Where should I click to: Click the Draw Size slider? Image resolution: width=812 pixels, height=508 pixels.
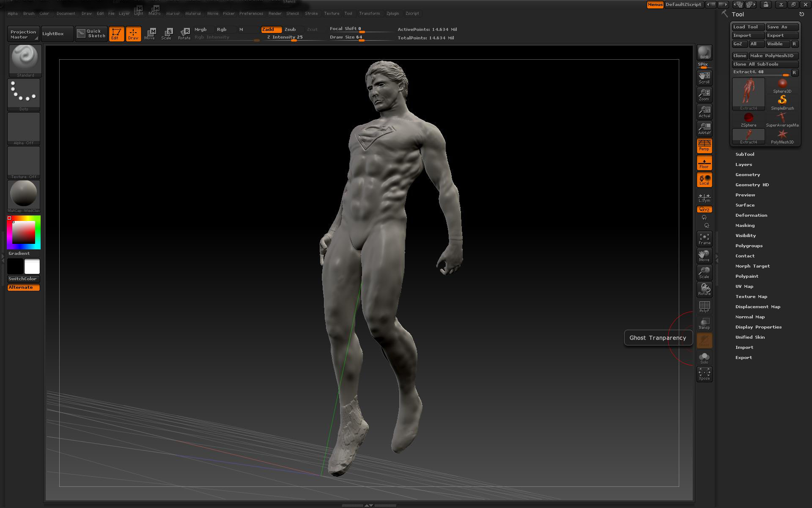[x=362, y=37]
